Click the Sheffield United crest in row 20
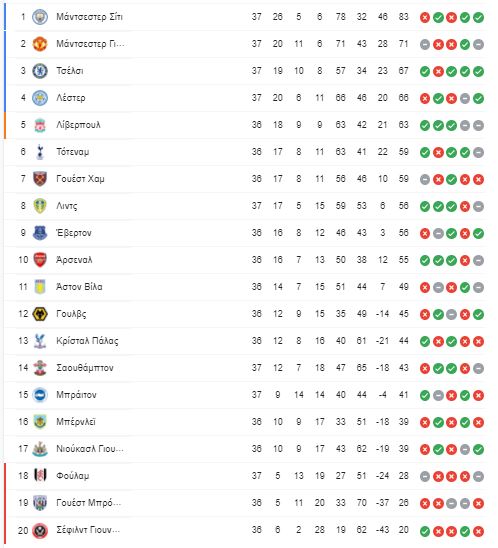This screenshot has width=498, height=548. pos(40,530)
